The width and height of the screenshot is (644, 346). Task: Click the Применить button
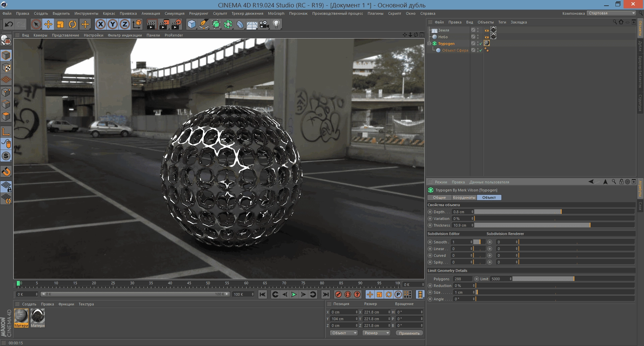409,333
